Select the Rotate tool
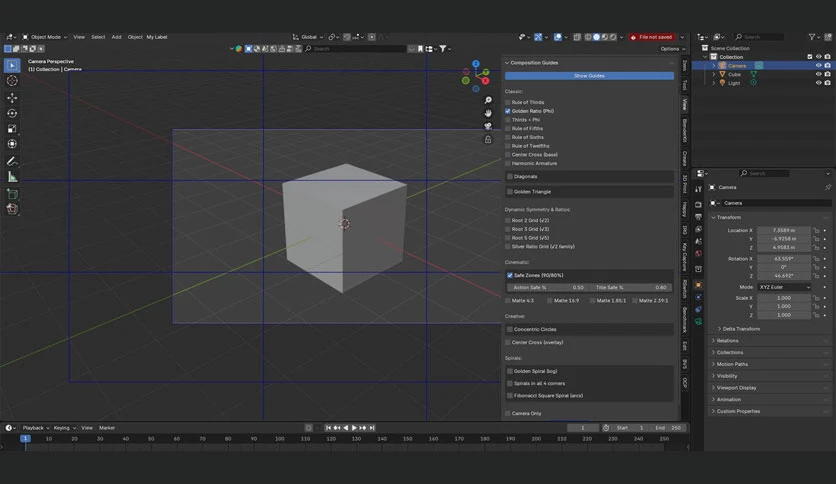This screenshot has height=484, width=836. point(12,113)
